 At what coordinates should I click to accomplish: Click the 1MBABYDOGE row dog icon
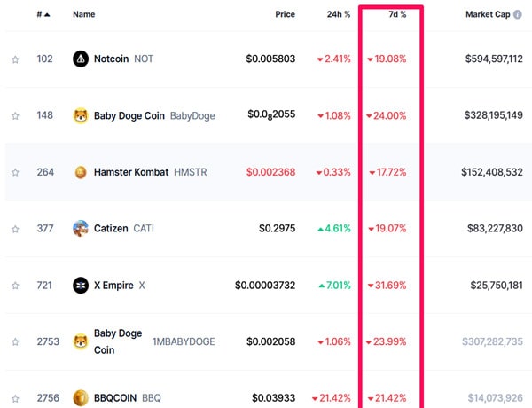click(x=81, y=341)
